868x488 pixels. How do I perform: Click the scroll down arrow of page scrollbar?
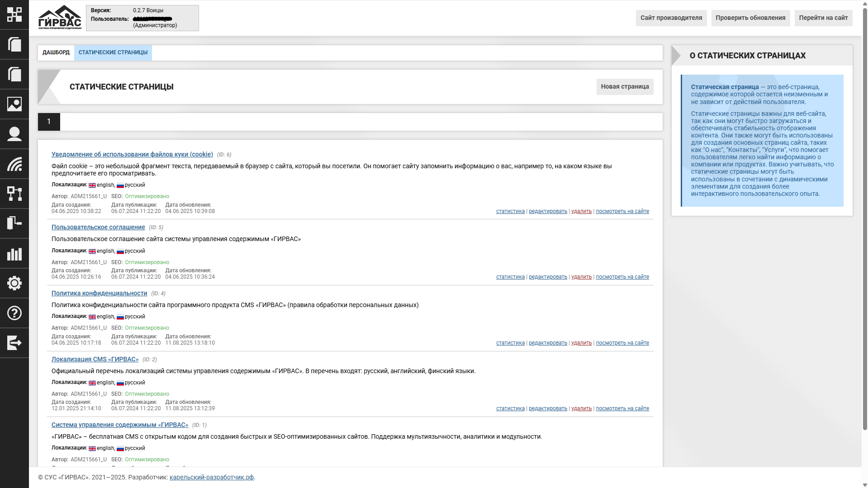(x=865, y=484)
